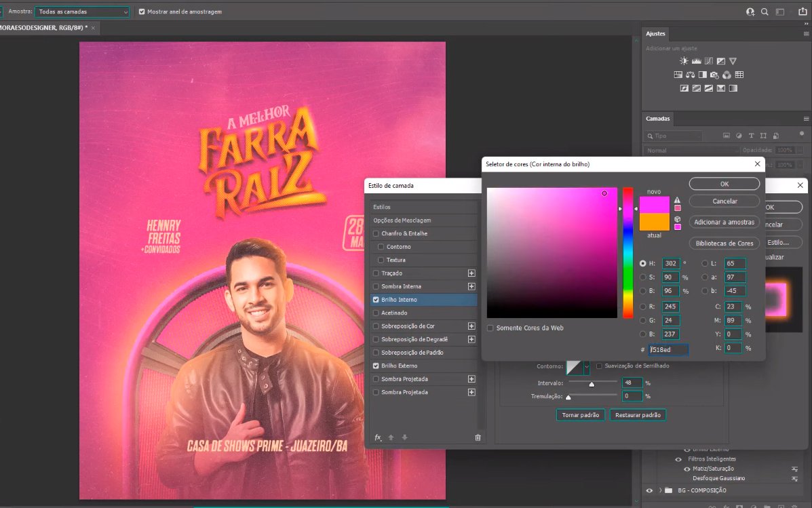Click Bibliotecas de Cores button
This screenshot has width=812, height=508.
(724, 243)
